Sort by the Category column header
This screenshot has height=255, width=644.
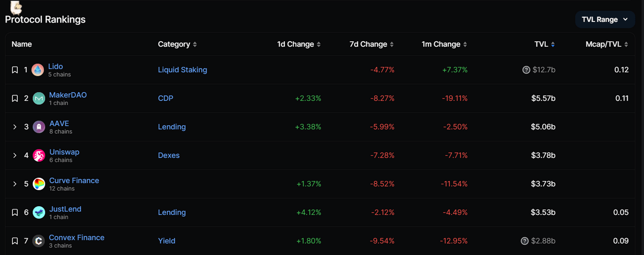click(x=178, y=44)
